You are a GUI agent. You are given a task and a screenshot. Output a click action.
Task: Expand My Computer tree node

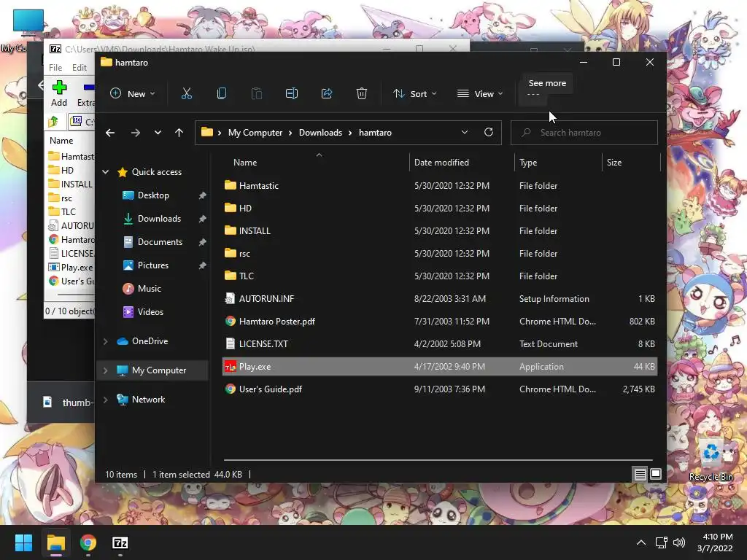click(x=105, y=370)
